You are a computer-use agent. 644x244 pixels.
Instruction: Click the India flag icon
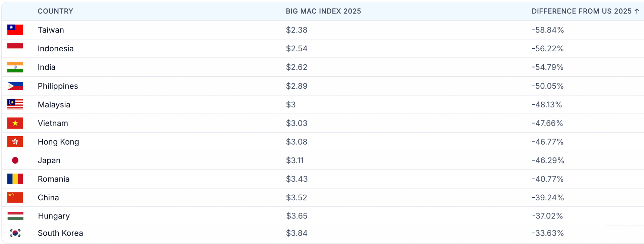(15, 67)
